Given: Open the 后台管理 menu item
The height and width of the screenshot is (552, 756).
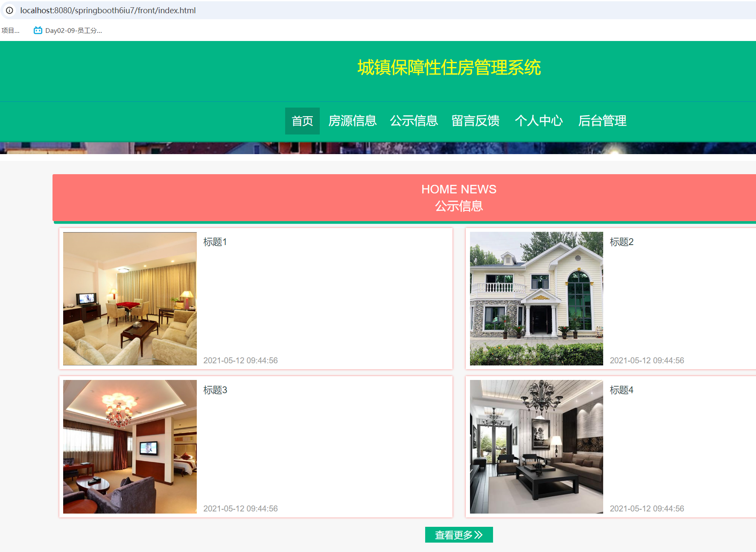Looking at the screenshot, I should 602,121.
